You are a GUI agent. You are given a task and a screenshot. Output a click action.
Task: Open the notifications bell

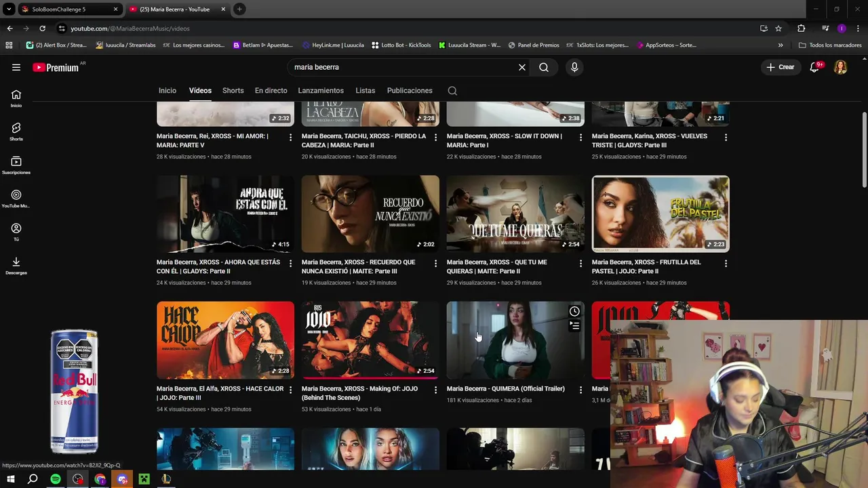815,67
